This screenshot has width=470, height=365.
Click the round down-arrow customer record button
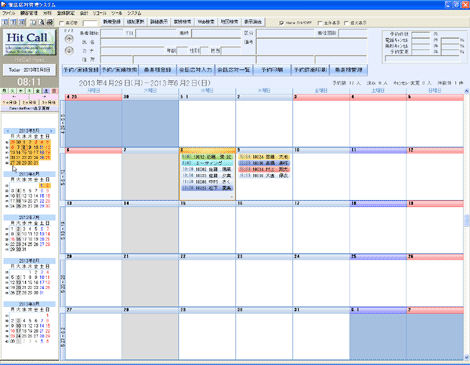[x=69, y=51]
